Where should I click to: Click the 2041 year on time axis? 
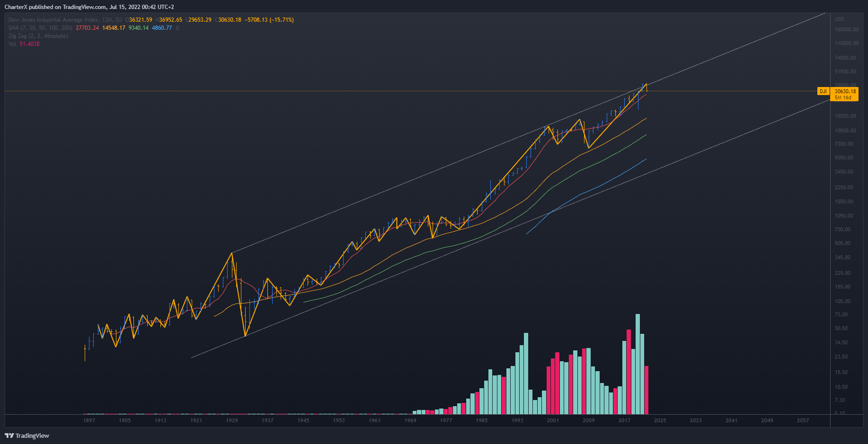(x=731, y=420)
